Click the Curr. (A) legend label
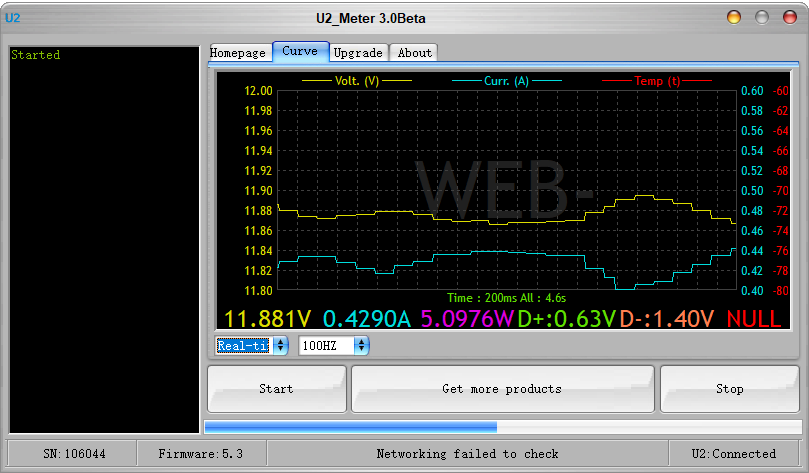Screen dimensions: 809x473 (x=507, y=81)
